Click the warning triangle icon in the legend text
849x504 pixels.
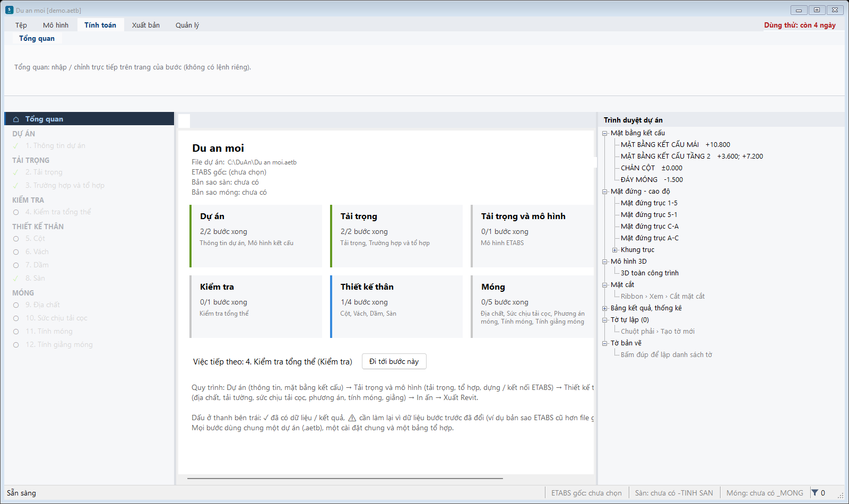[x=352, y=418]
